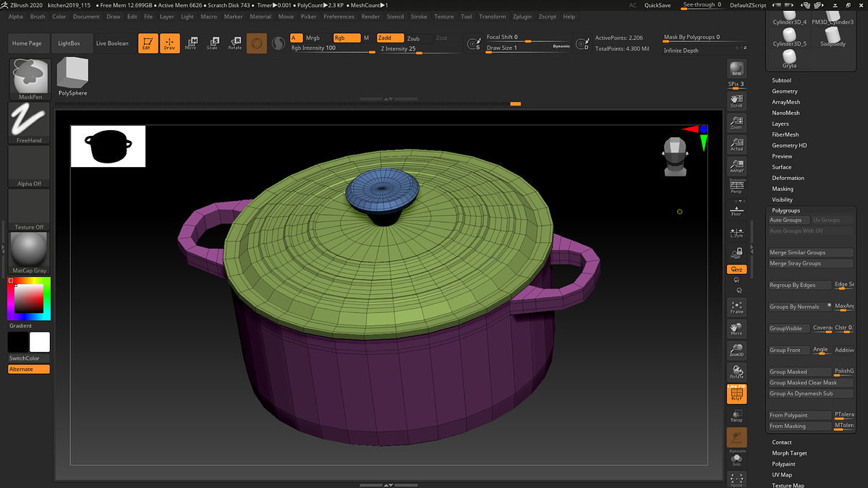This screenshot has width=868, height=488.
Task: Collapse the Polygroups section
Action: (x=786, y=210)
